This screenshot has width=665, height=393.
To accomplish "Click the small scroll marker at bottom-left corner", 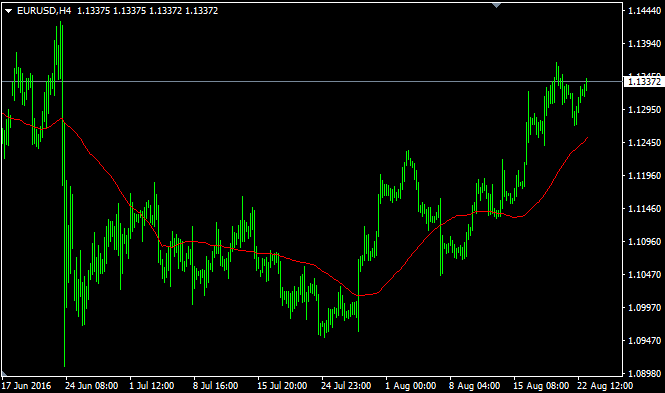I will pyautogui.click(x=4, y=374).
